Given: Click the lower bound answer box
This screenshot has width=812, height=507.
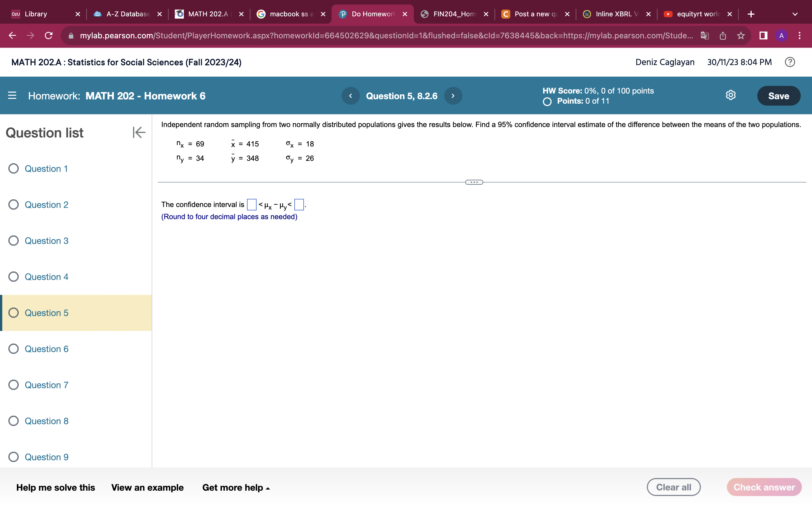Looking at the screenshot, I should (x=251, y=204).
